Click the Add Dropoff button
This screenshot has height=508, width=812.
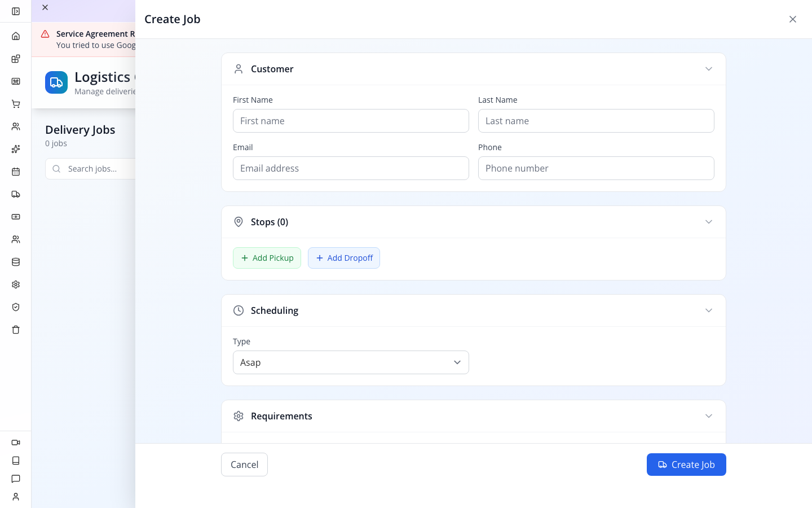point(344,258)
